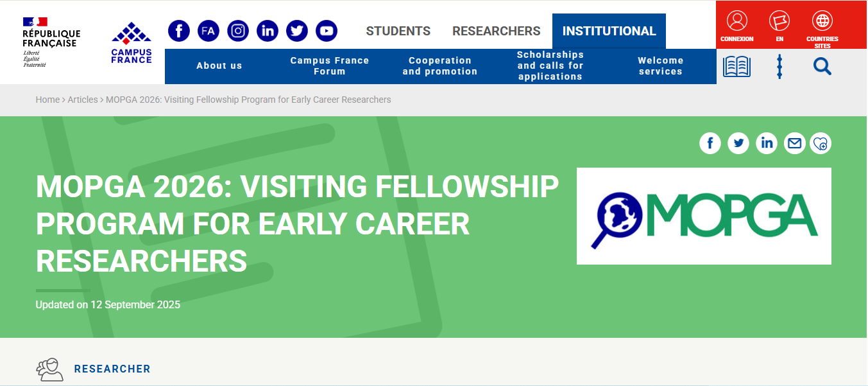Image resolution: width=868 pixels, height=386 pixels.
Task: Add article to favorites heart icon
Action: 821,143
